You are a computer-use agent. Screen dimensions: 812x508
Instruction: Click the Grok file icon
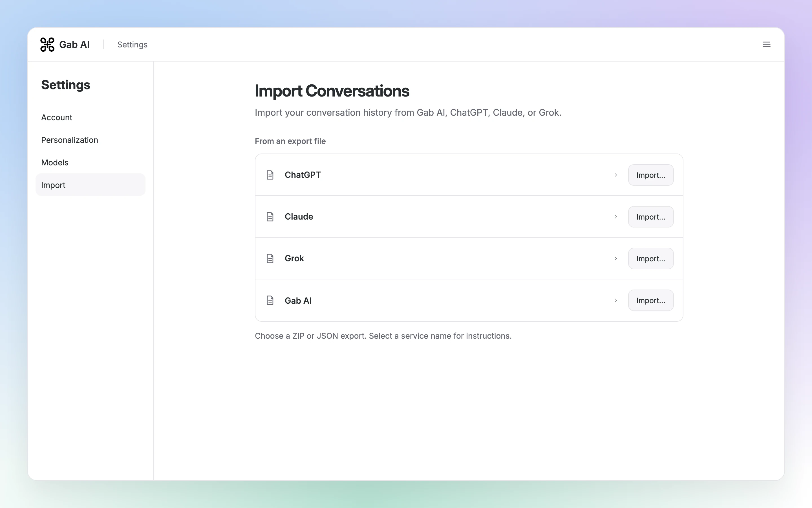point(270,258)
